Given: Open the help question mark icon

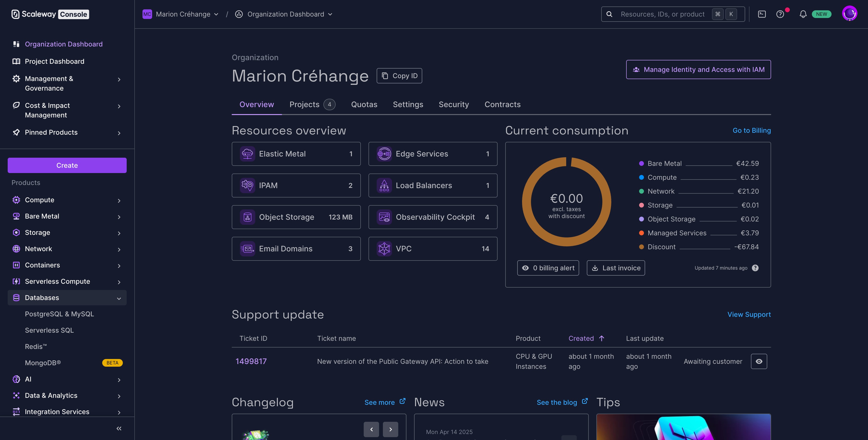Looking at the screenshot, I should coord(780,14).
